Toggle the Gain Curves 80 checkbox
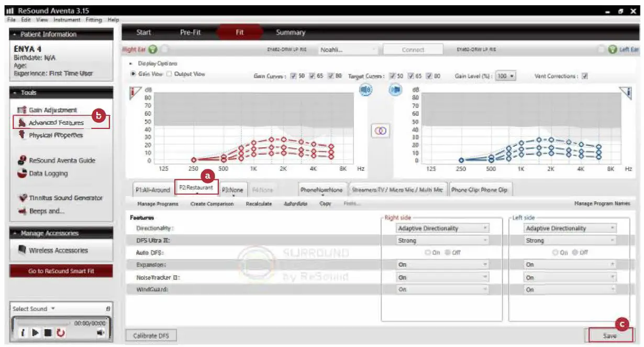The width and height of the screenshot is (644, 347). 331,76
